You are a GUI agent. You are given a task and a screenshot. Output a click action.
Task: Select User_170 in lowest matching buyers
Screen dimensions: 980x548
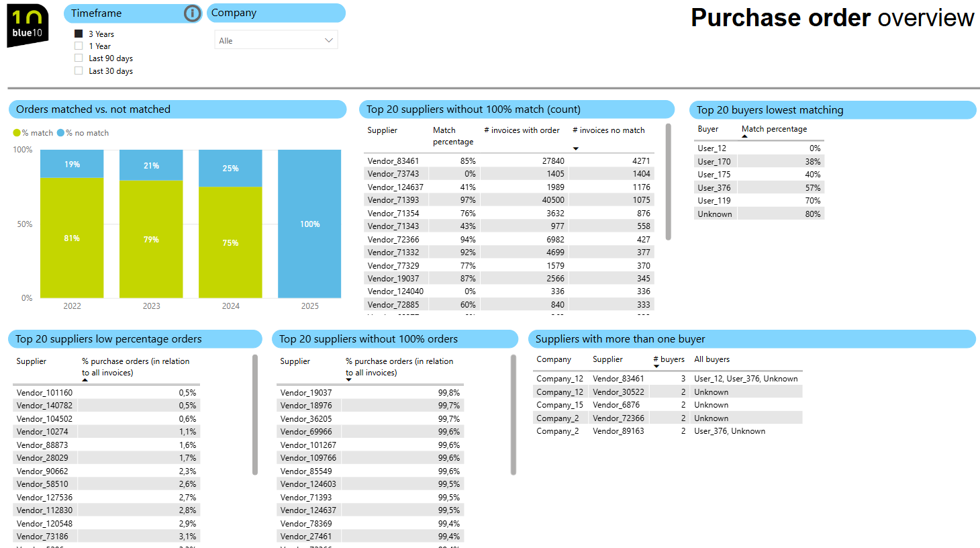click(714, 162)
